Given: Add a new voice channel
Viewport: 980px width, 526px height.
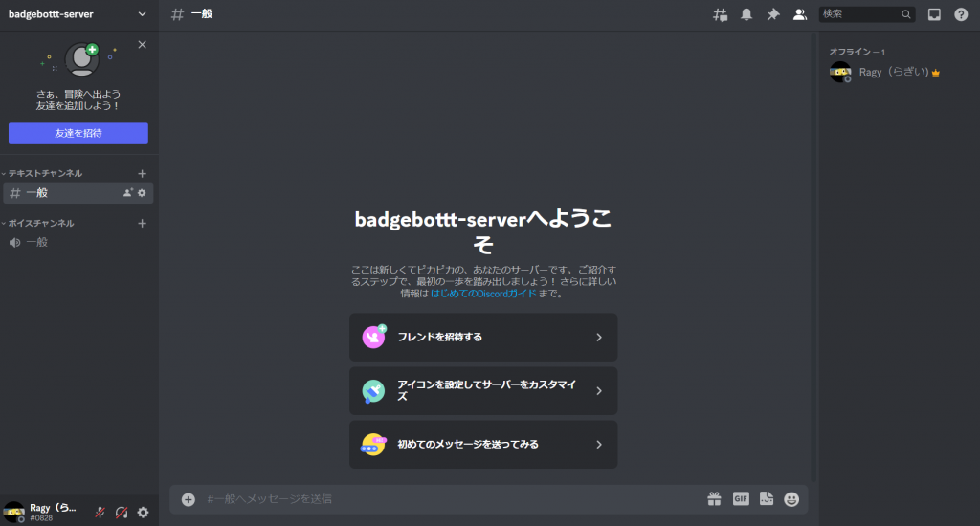Looking at the screenshot, I should click(x=142, y=223).
